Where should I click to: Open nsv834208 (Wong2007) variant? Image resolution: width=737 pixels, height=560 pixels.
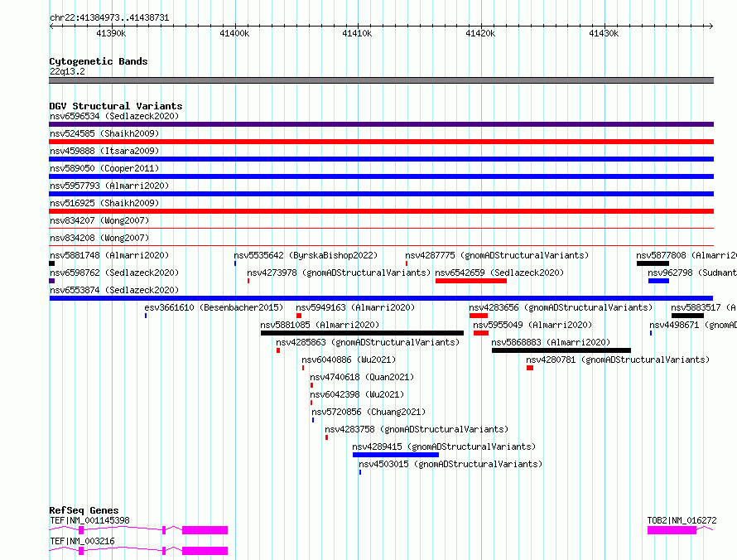click(x=99, y=238)
